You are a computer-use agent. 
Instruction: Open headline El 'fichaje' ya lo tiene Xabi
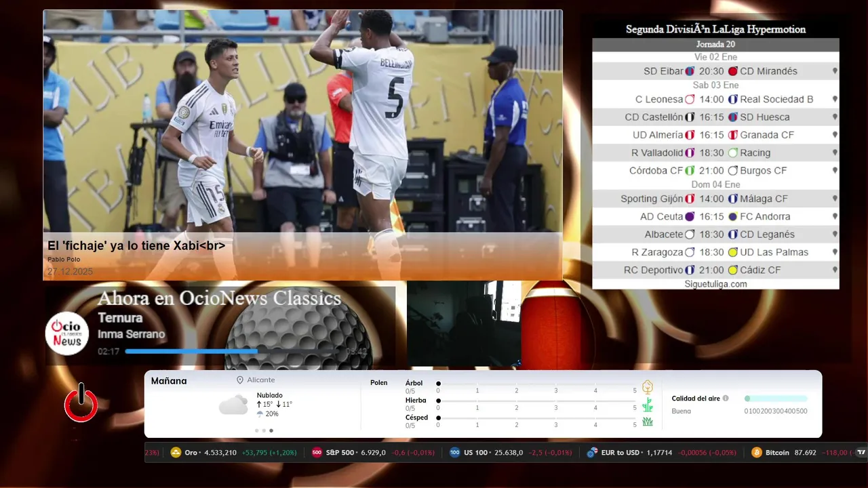click(136, 245)
